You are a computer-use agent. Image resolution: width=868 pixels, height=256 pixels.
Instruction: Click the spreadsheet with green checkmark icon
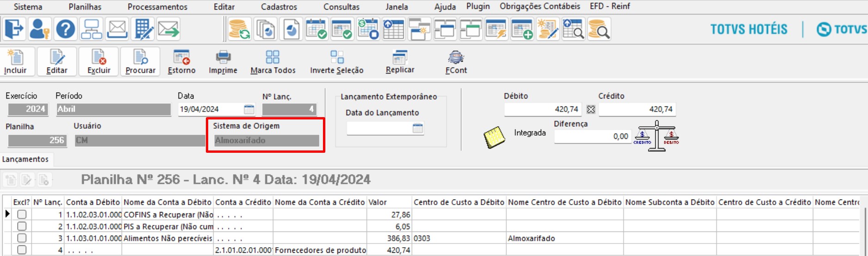coord(342,29)
